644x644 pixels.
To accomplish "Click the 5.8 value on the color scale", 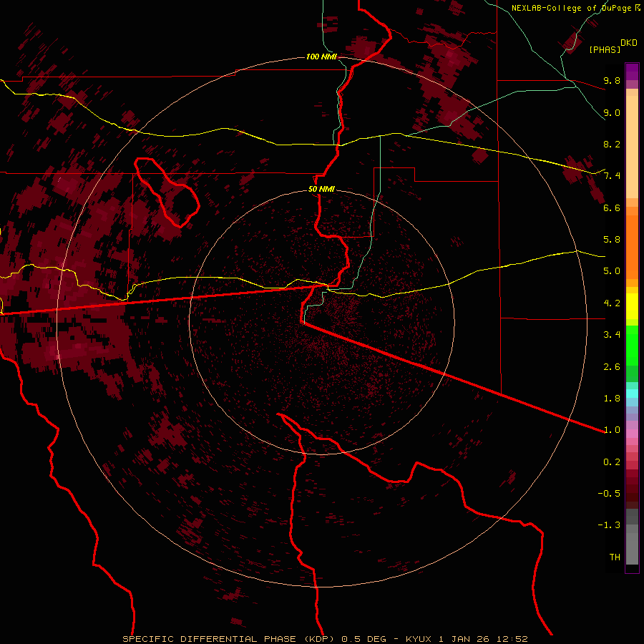I will [612, 240].
